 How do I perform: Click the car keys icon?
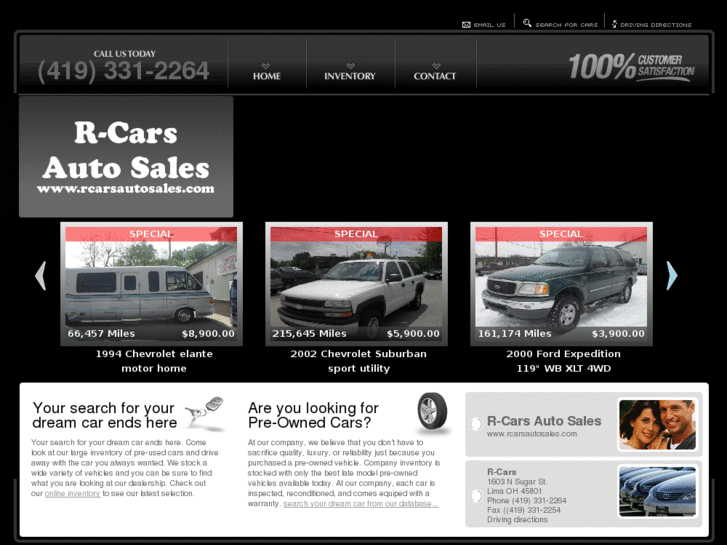pyautogui.click(x=204, y=412)
